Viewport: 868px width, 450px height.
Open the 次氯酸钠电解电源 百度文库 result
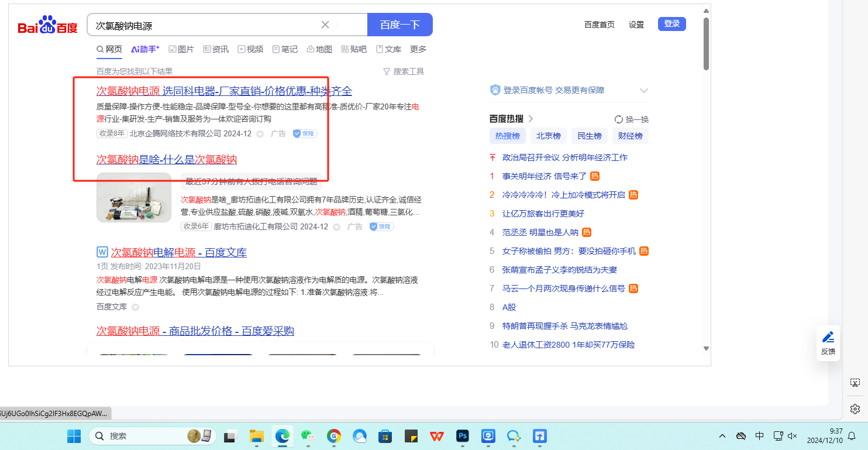(178, 252)
